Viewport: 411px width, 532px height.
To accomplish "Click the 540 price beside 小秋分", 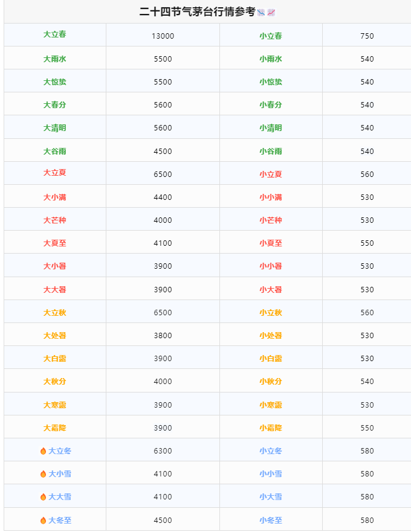I will (367, 382).
